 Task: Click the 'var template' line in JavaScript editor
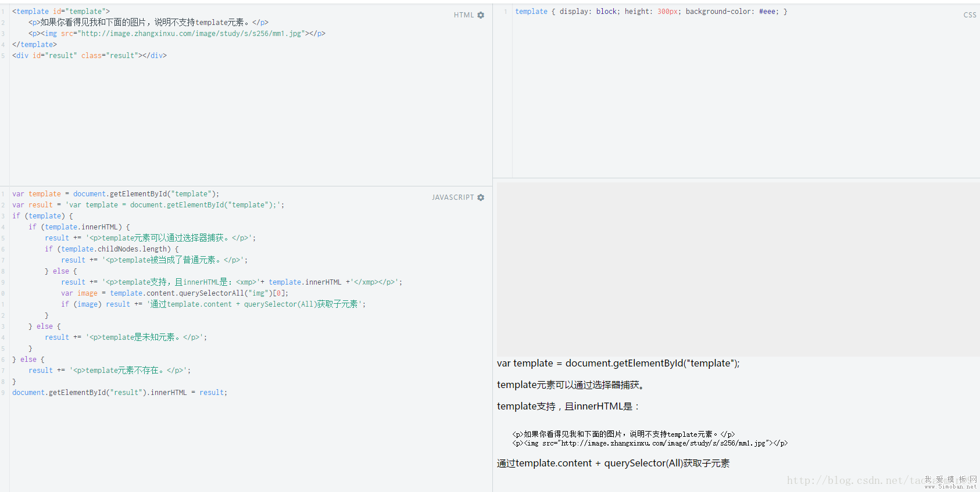(x=116, y=194)
